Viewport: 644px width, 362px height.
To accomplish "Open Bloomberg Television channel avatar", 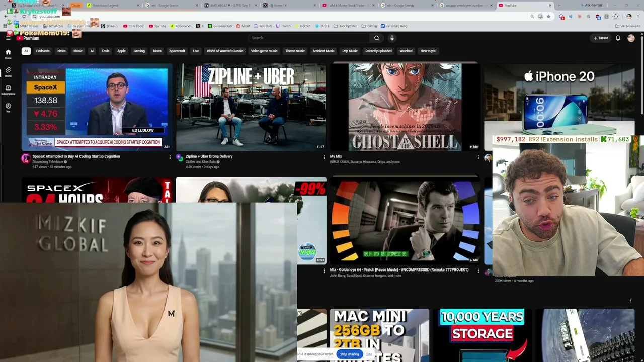I will (x=26, y=158).
